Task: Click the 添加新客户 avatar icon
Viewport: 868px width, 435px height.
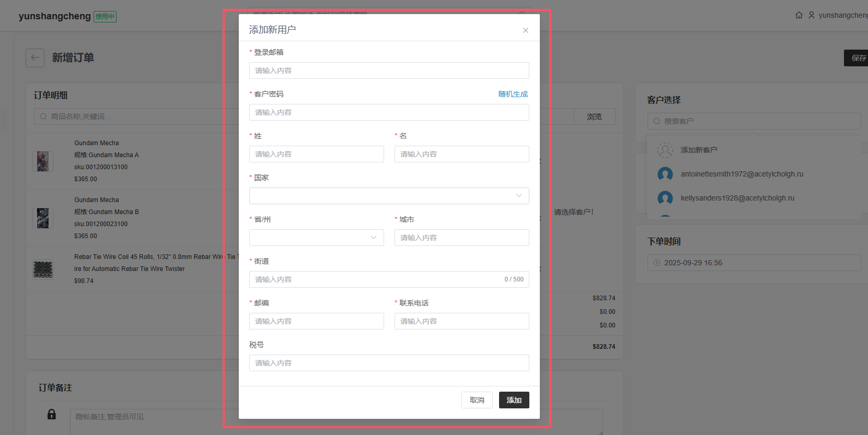Action: pyautogui.click(x=665, y=150)
